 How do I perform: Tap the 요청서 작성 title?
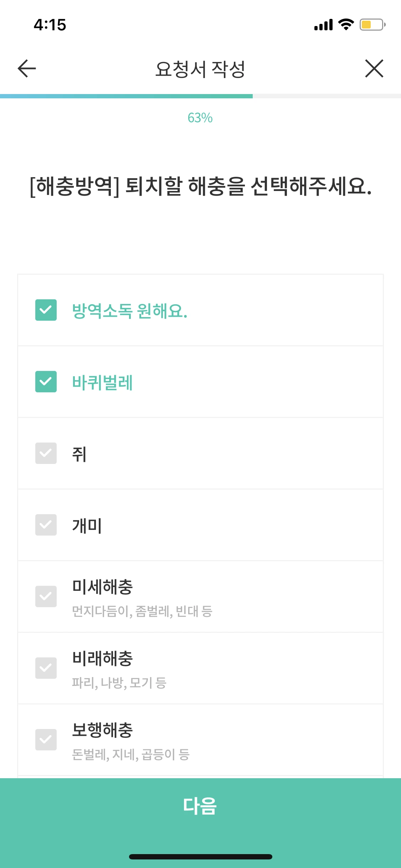pyautogui.click(x=200, y=68)
